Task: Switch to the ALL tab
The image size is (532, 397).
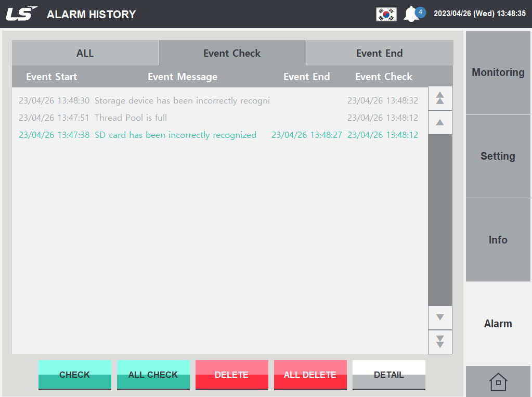Action: (85, 53)
